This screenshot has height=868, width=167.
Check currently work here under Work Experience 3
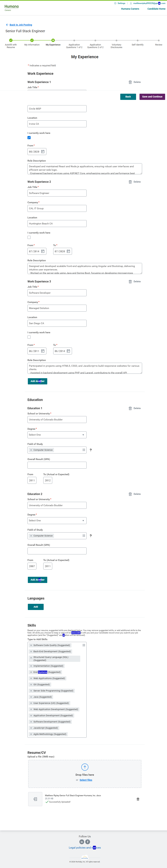[29, 337]
